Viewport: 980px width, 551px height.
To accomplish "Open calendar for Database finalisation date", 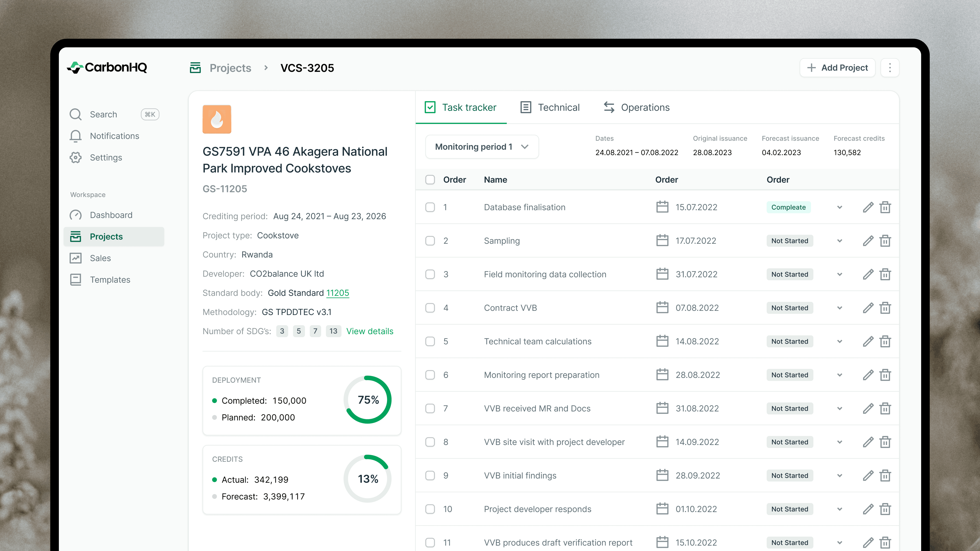I will click(x=662, y=207).
